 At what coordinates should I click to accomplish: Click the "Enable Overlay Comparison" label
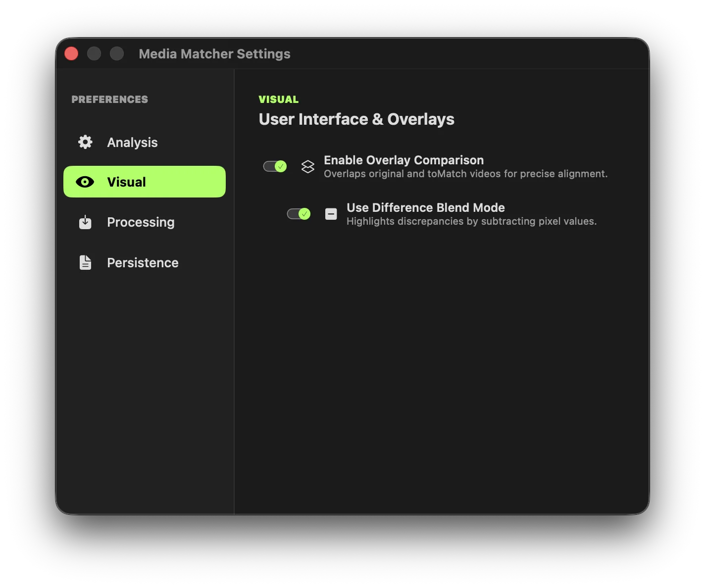[x=403, y=160]
